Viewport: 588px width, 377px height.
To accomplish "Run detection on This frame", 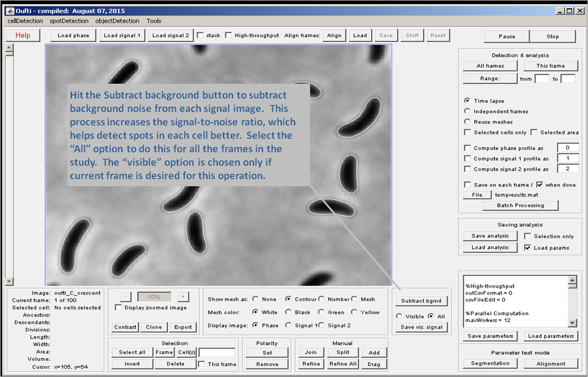I will (551, 66).
